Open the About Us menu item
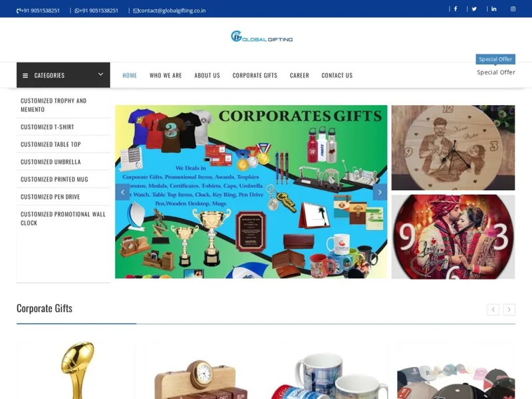Image resolution: width=532 pixels, height=399 pixels. [207, 75]
